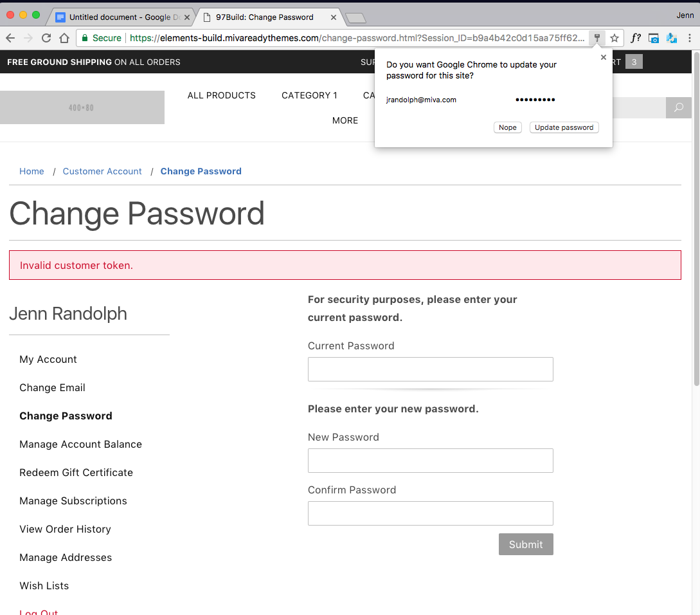Click the screenshot extension icon in the toolbar
Screen dimensions: 700x615
[x=654, y=39]
